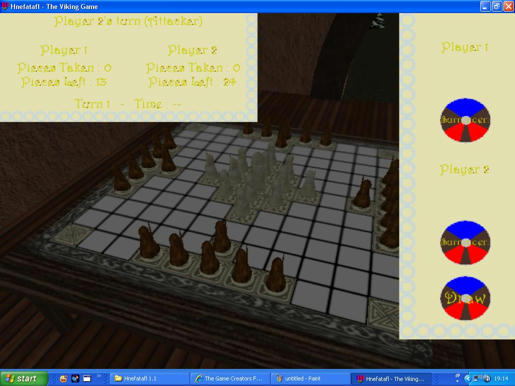
Task: Switch to the Hnefatafl 1.1 folder taskbar item
Action: (x=148, y=379)
